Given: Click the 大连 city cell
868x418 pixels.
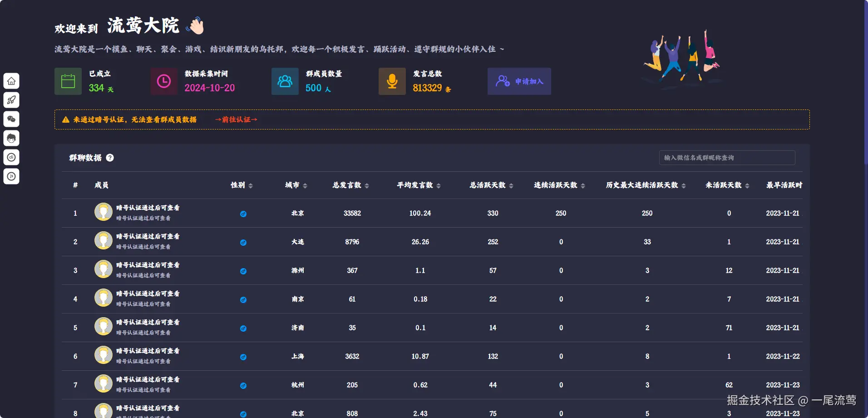Looking at the screenshot, I should [298, 242].
